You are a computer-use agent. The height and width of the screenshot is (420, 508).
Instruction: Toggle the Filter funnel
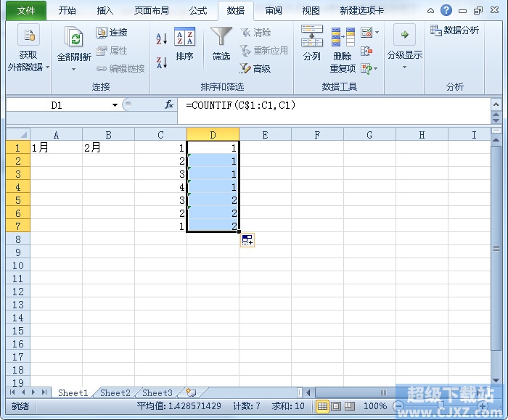[221, 44]
